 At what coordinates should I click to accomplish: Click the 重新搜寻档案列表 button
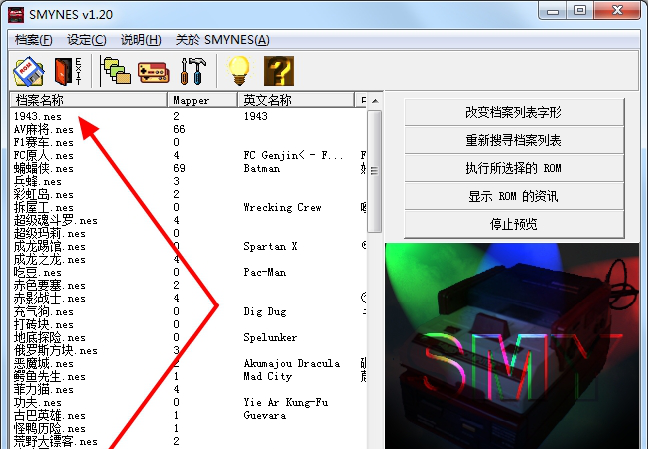pos(514,140)
